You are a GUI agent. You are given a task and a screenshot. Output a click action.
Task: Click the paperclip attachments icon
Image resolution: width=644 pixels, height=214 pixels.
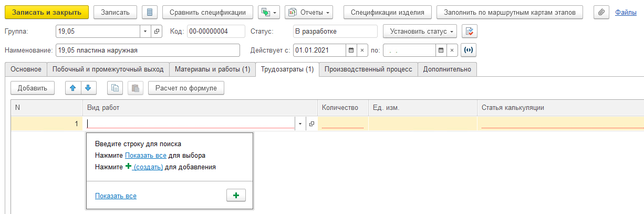(601, 12)
